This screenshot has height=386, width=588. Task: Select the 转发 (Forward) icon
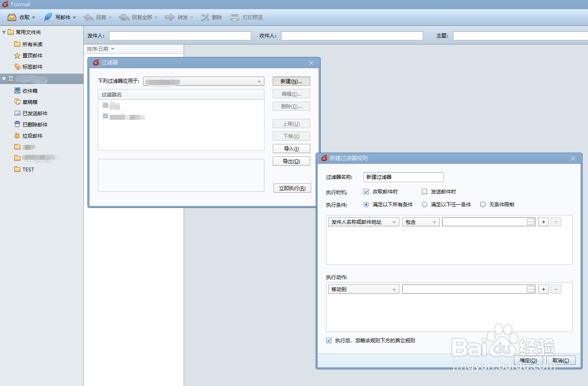pyautogui.click(x=169, y=17)
